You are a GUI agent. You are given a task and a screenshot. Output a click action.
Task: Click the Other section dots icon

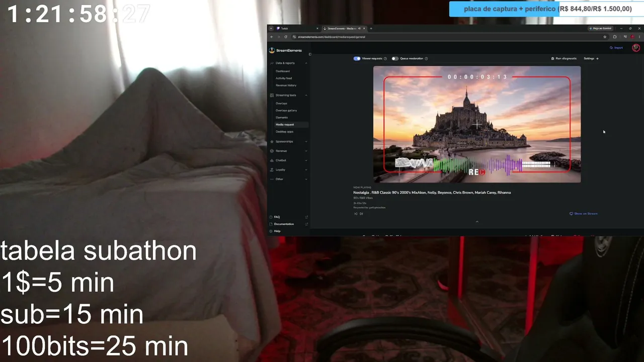coord(272,179)
